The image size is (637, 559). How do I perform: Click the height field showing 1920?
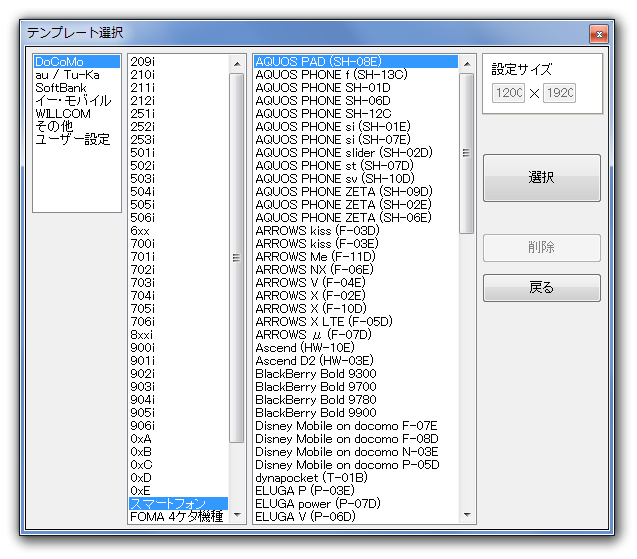click(559, 93)
